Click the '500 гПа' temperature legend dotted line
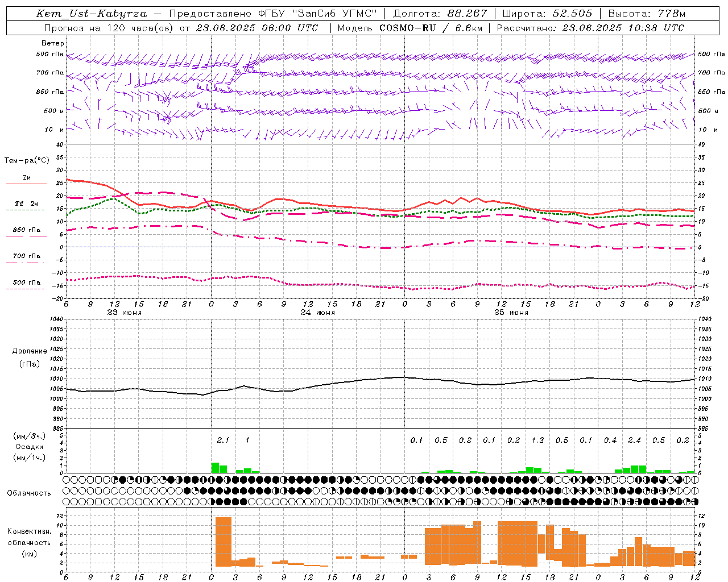The width and height of the screenshot is (728, 582). pyautogui.click(x=26, y=289)
